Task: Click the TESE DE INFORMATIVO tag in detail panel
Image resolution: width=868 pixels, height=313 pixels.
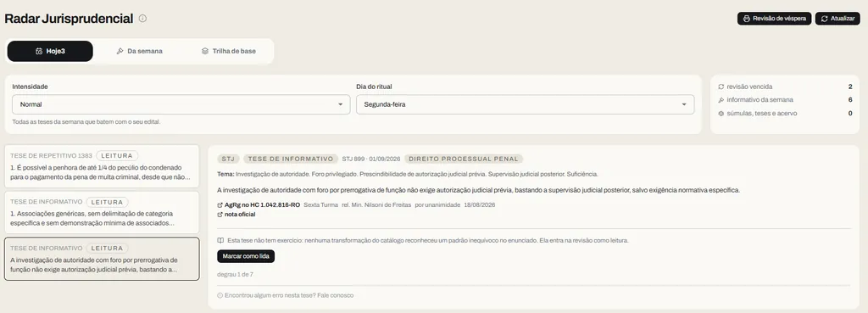Action: (292, 159)
